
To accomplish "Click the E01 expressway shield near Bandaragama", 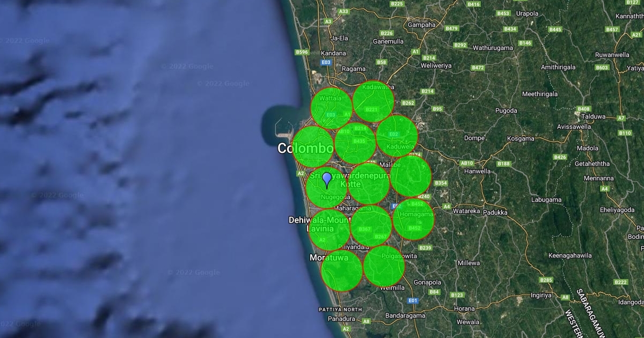I will tap(412, 300).
